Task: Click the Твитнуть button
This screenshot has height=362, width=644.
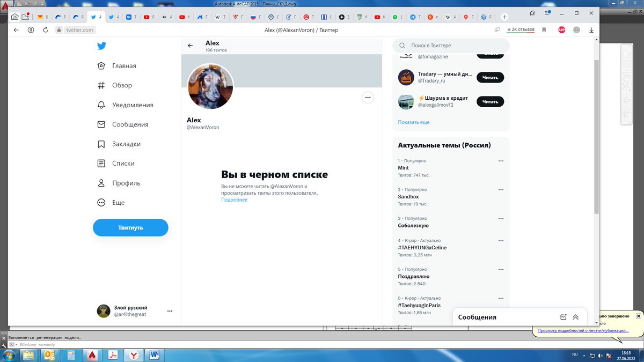Action: click(x=130, y=227)
